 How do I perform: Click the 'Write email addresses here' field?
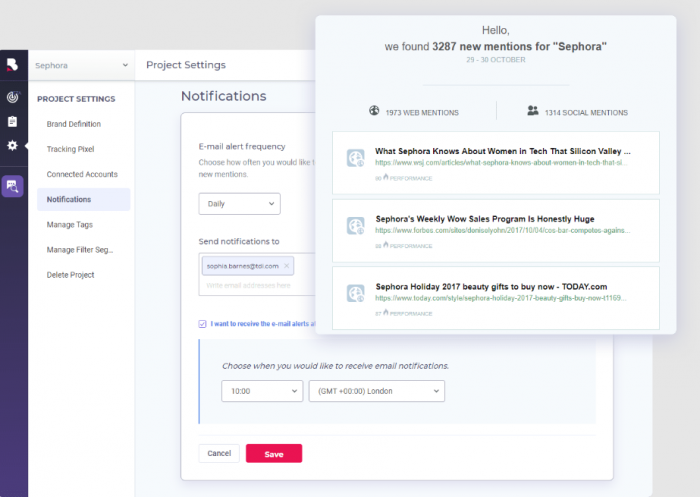(x=248, y=285)
